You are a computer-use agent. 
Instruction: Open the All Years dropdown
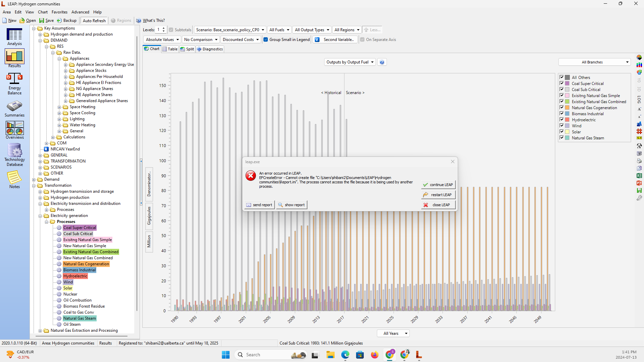click(393, 333)
